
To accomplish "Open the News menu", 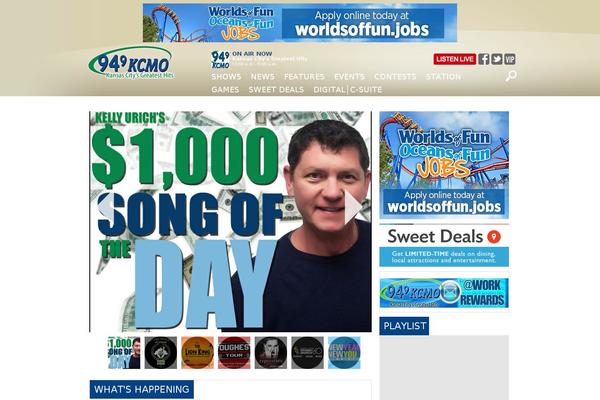I will [x=262, y=77].
